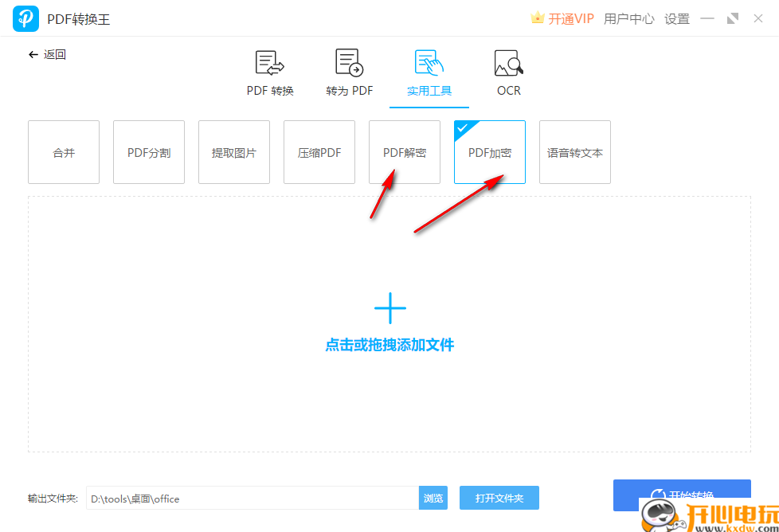Click the crown icon beside 开通VIP
The image size is (779, 532).
536,18
